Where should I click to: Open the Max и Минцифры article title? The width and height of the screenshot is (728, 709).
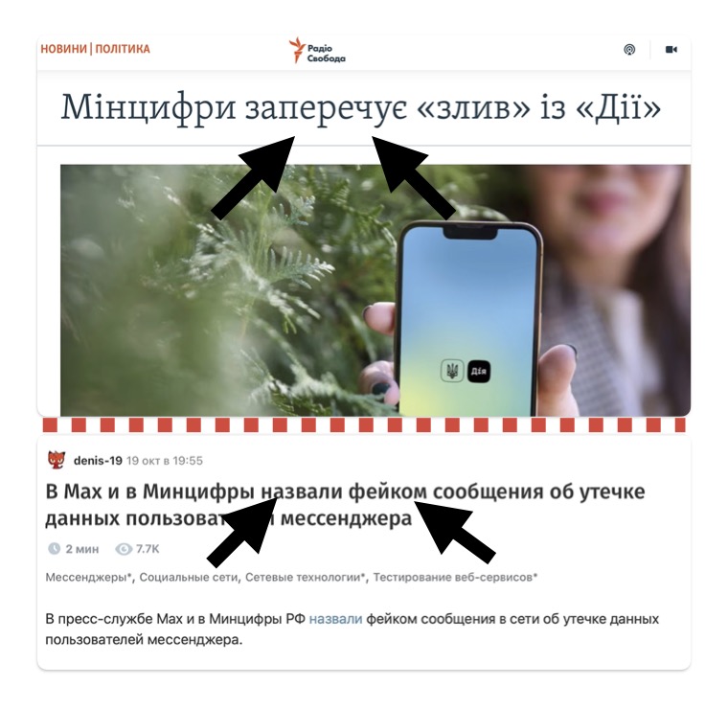(345, 505)
